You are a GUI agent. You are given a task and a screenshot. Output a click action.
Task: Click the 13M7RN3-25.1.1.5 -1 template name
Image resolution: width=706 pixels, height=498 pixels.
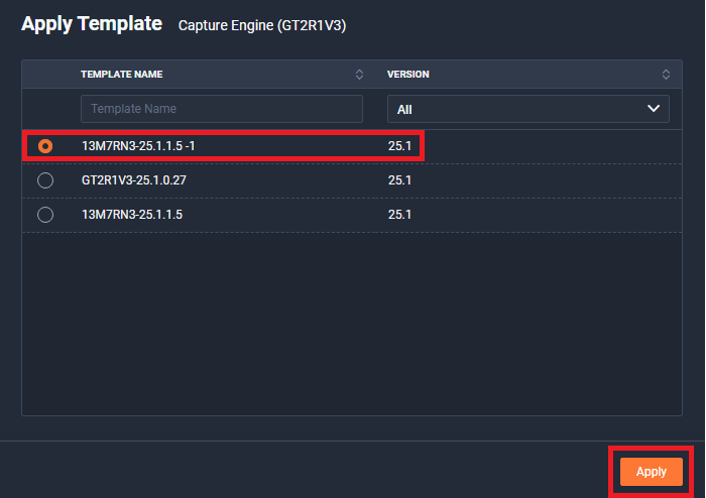coord(138,146)
